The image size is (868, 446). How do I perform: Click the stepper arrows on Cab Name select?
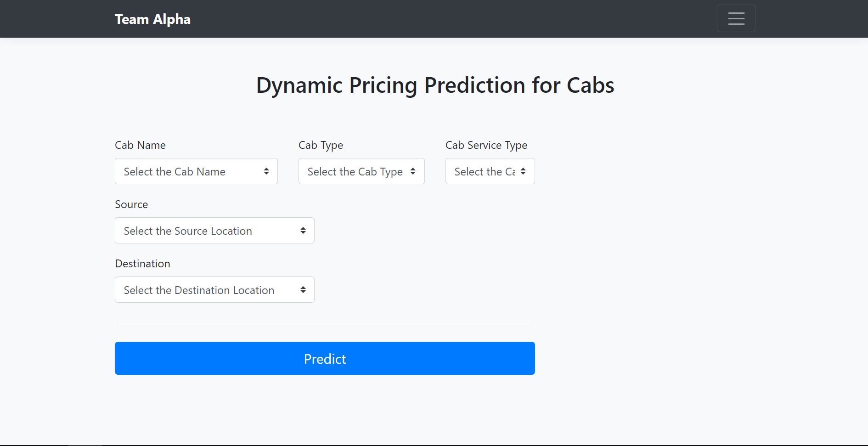click(267, 171)
